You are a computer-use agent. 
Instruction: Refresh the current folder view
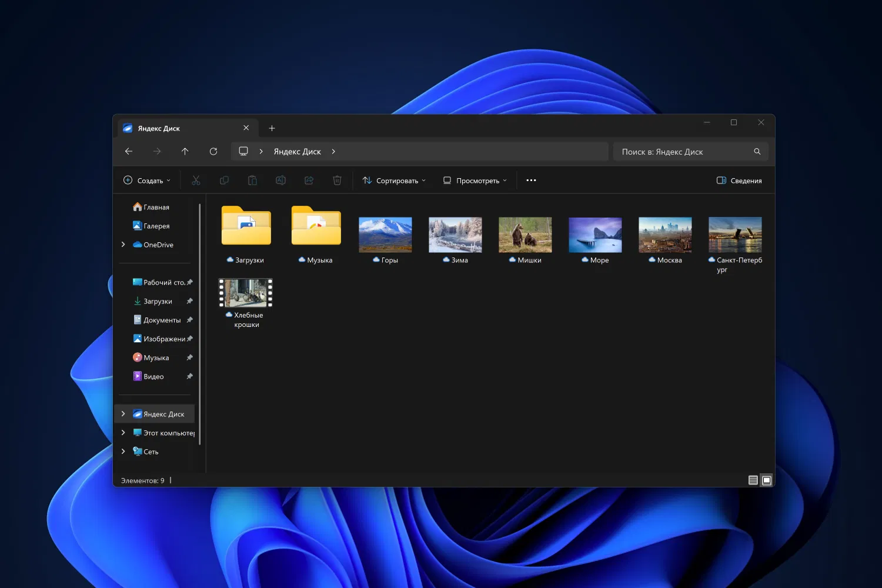pos(213,152)
